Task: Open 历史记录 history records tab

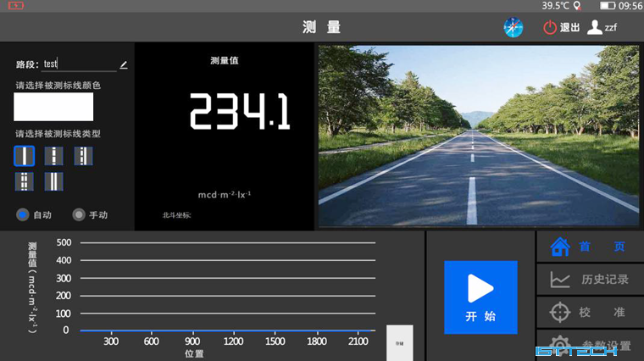Action: point(590,280)
